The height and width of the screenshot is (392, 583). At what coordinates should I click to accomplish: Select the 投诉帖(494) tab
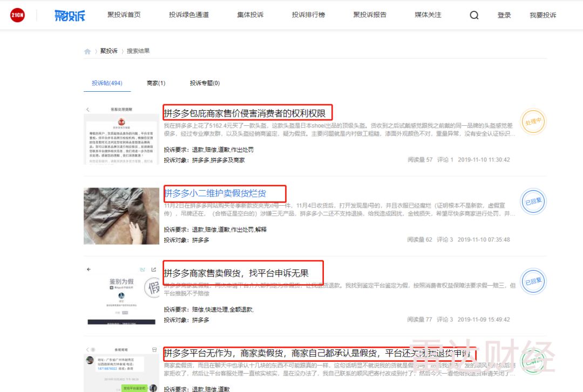(x=107, y=83)
